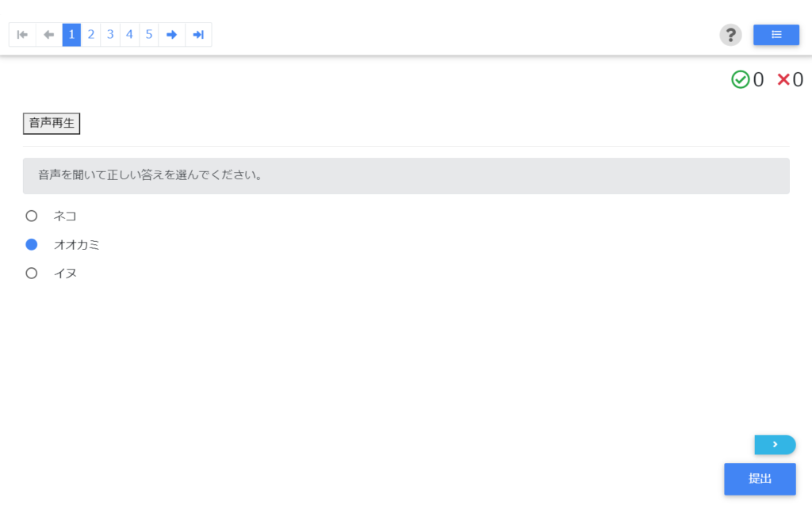The width and height of the screenshot is (812, 513).
Task: Click the イヌ answer label
Action: 65,273
